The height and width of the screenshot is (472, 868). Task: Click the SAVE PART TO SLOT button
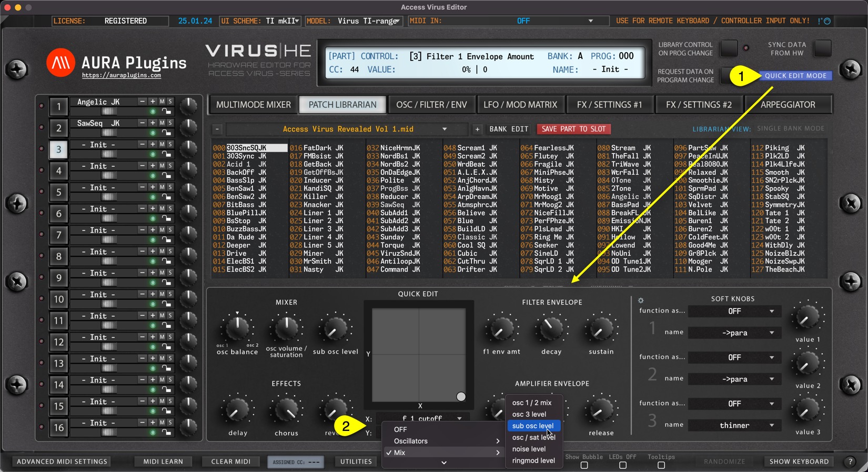coord(573,129)
